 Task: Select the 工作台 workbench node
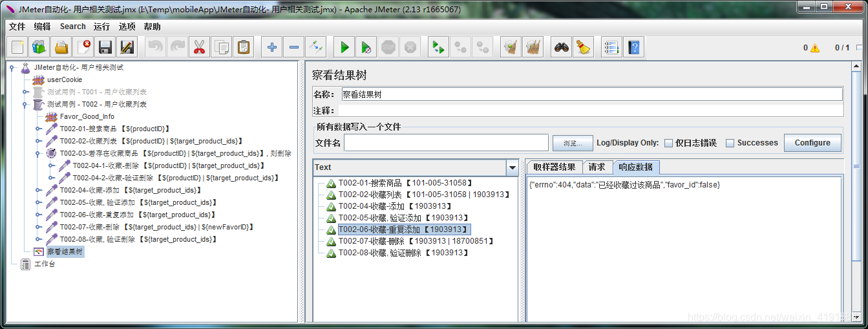[x=45, y=264]
